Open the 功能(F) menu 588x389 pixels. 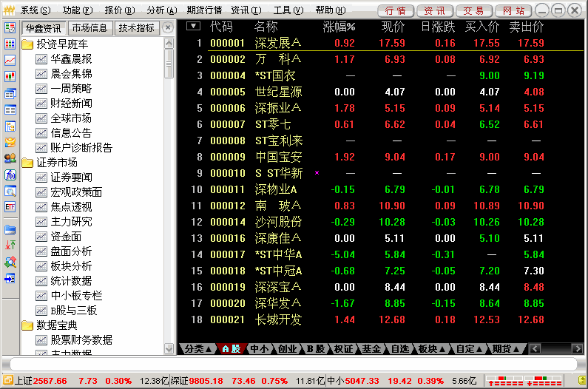point(78,10)
